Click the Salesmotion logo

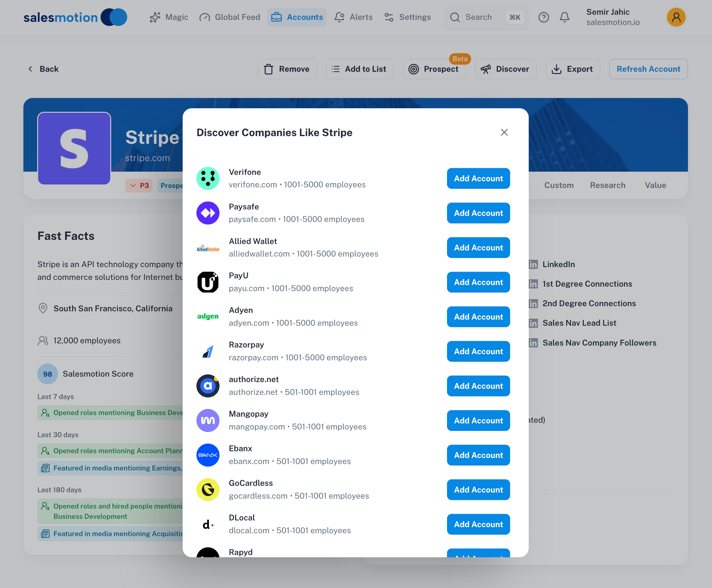[75, 17]
